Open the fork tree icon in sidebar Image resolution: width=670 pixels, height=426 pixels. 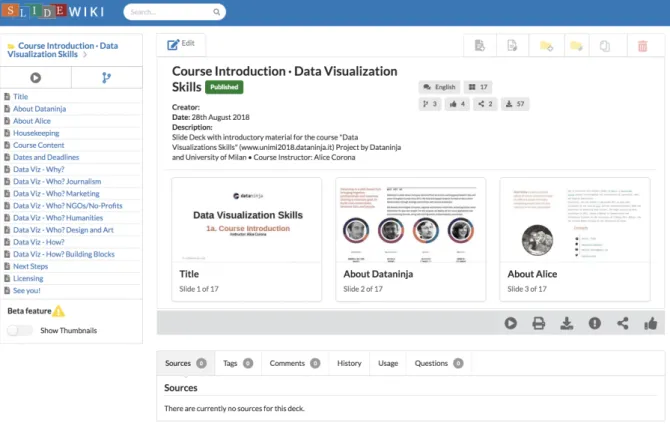(x=106, y=78)
